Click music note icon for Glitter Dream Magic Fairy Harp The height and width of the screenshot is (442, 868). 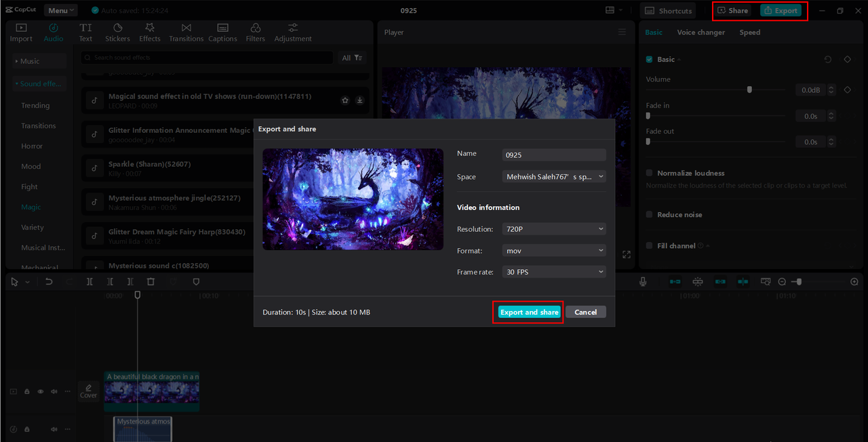(94, 236)
